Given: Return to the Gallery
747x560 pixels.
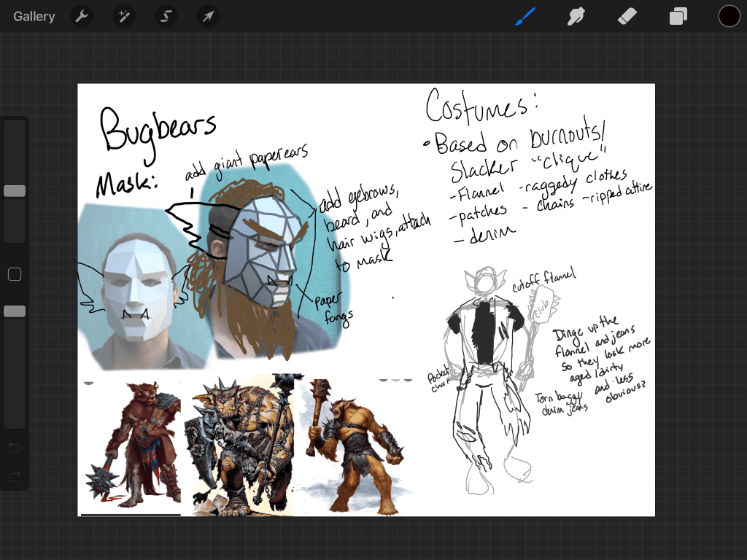Looking at the screenshot, I should point(34,16).
